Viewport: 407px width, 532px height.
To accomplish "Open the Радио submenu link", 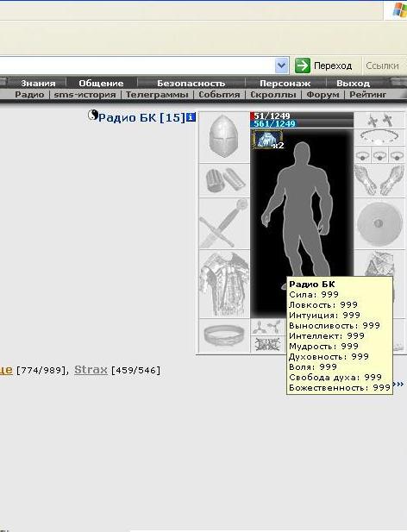I will coord(29,95).
